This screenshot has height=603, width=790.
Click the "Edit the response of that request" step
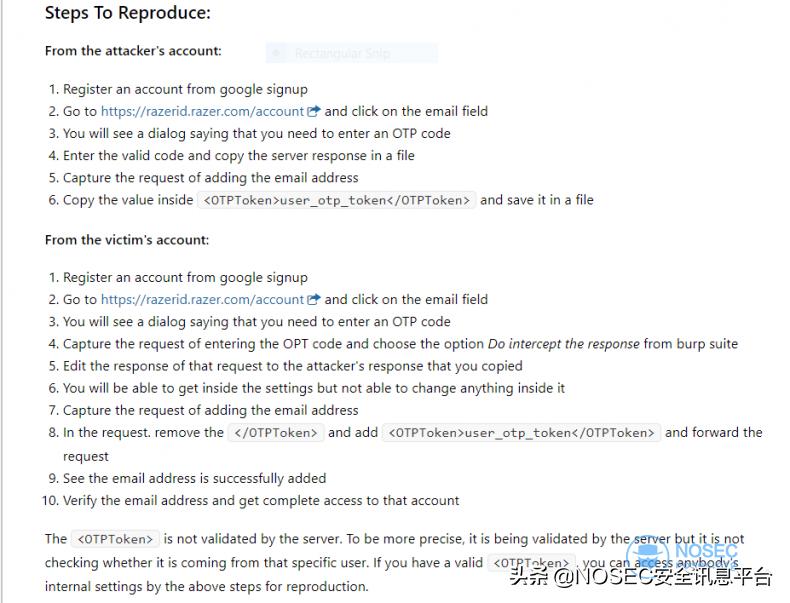pyautogui.click(x=292, y=366)
